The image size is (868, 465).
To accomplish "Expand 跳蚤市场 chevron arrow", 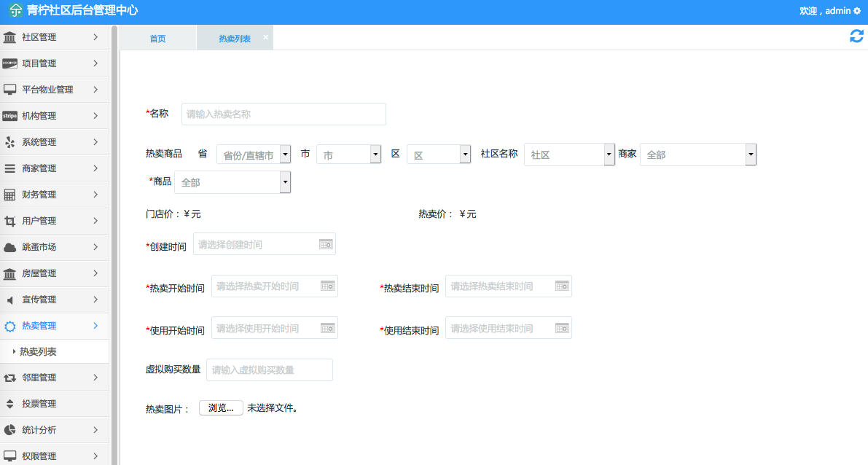I will [x=95, y=247].
